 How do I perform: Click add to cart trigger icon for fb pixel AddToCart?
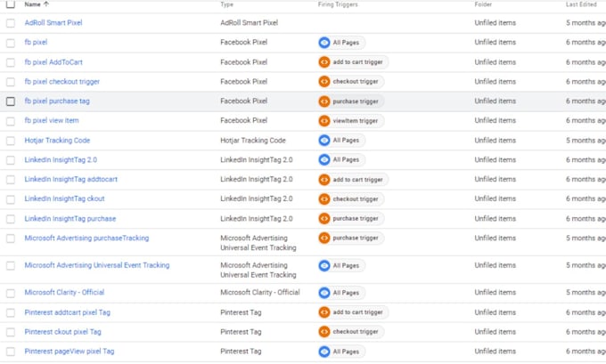coord(324,62)
